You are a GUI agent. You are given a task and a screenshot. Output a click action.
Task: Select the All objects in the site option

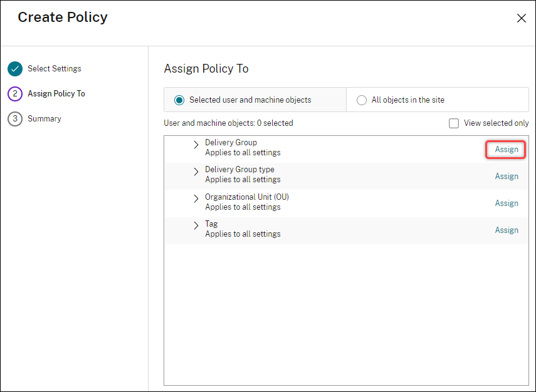pos(362,100)
